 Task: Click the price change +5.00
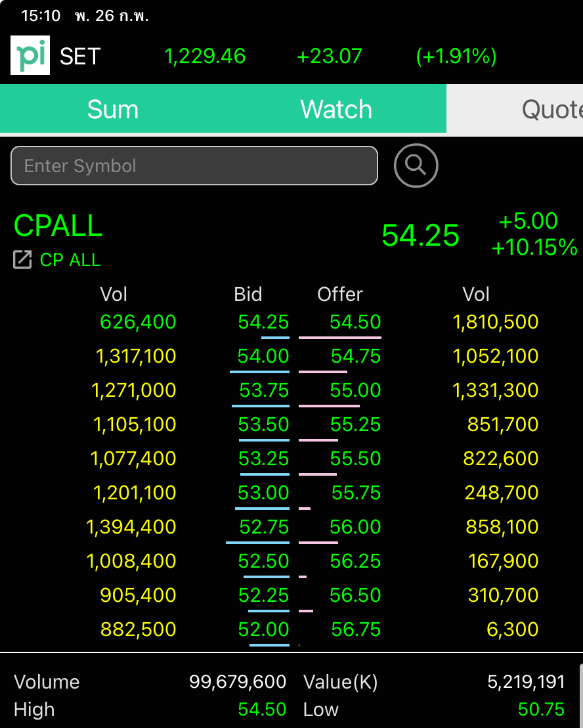pyautogui.click(x=529, y=221)
